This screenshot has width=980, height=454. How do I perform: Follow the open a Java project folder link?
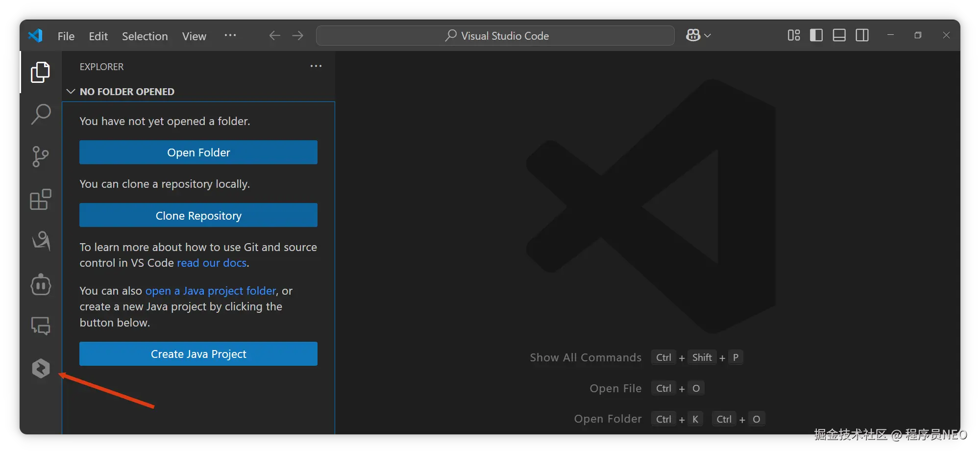tap(211, 291)
